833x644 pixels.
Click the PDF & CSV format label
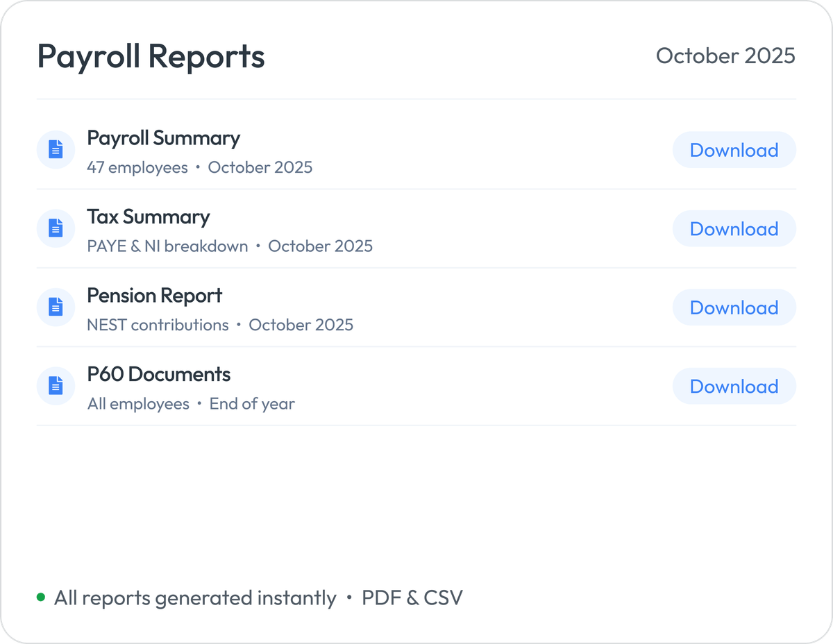click(412, 597)
